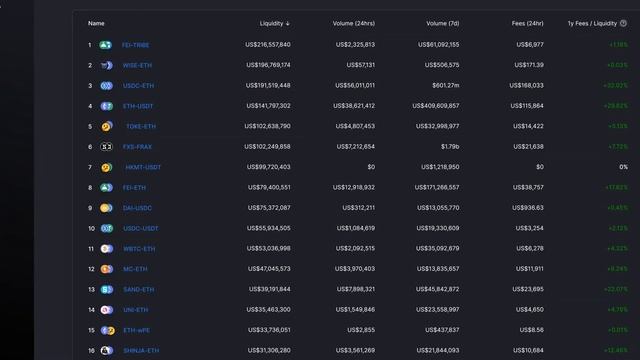Select fees value US$936.63
The image size is (640, 360).
(528, 208)
